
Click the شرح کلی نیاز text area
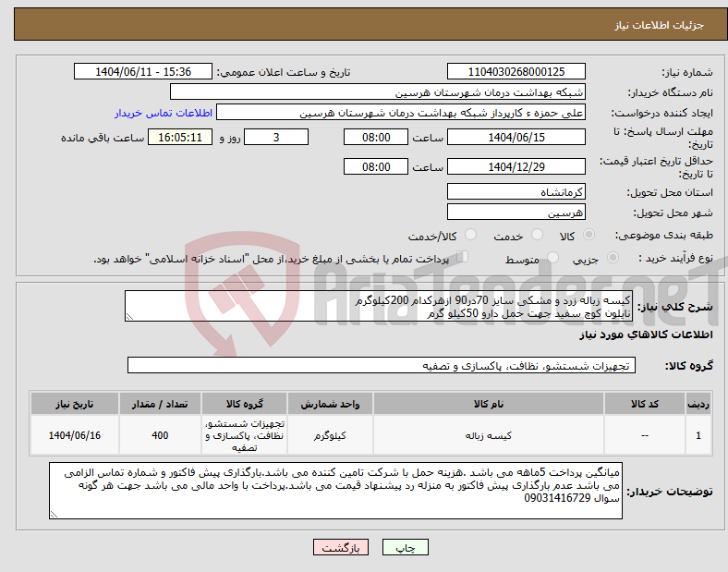(379, 306)
